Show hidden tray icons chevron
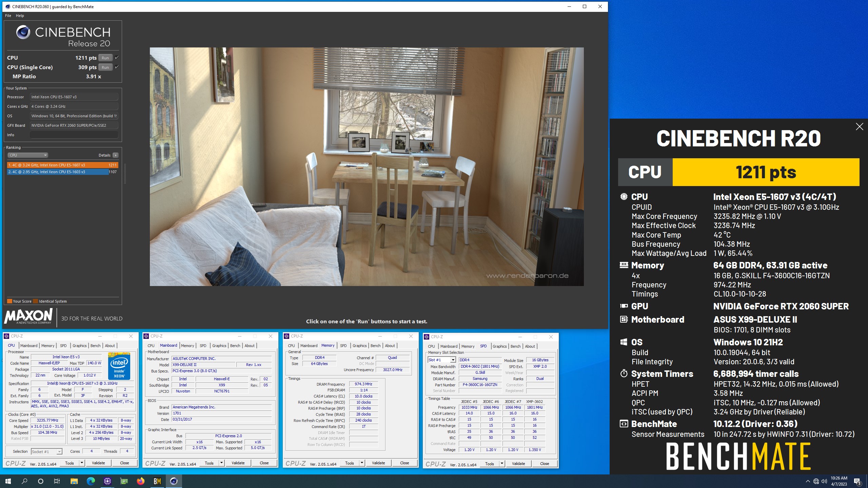This screenshot has width=868, height=488. [x=808, y=481]
